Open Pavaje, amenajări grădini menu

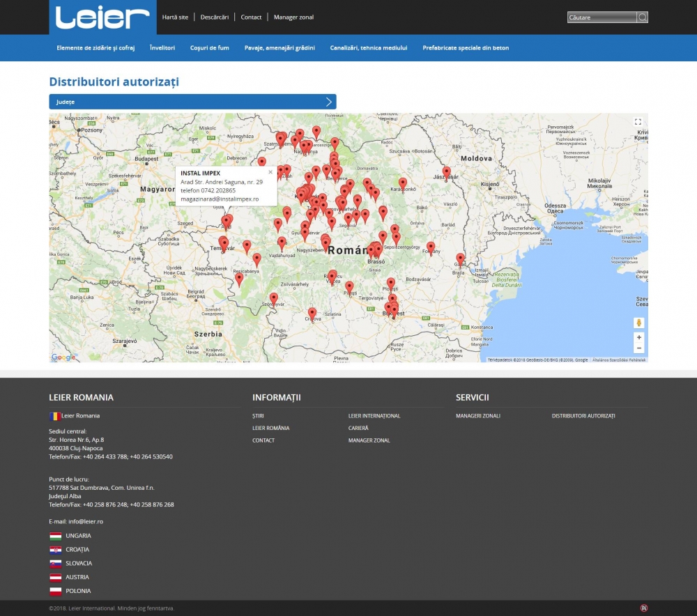click(x=279, y=48)
